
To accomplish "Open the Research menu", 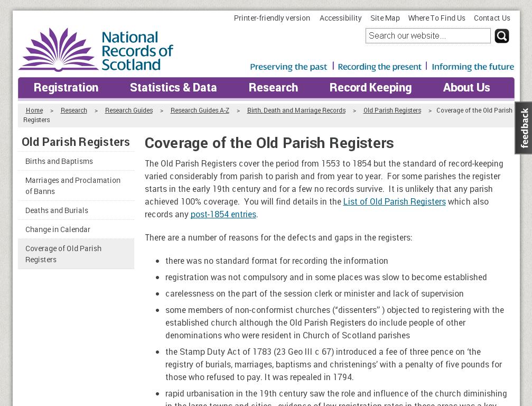I will point(273,87).
